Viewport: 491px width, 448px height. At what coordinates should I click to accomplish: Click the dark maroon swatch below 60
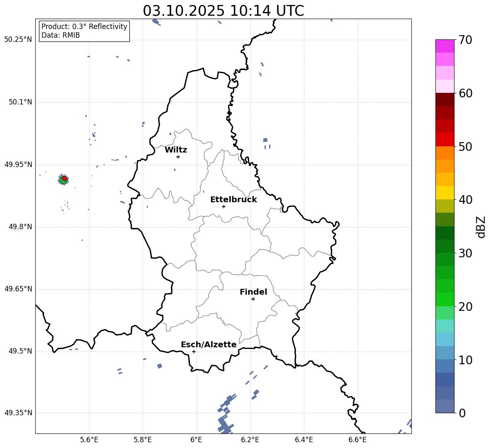445,99
